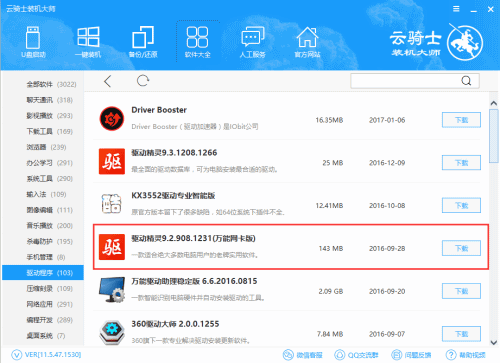Open the hamburger menu in title bar
This screenshot has height=363, width=500.
456,9
